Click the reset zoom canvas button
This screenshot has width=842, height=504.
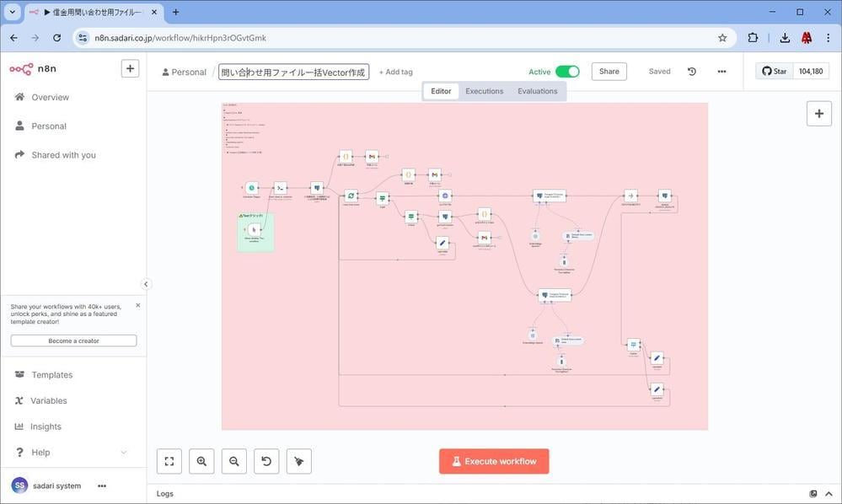pyautogui.click(x=266, y=461)
